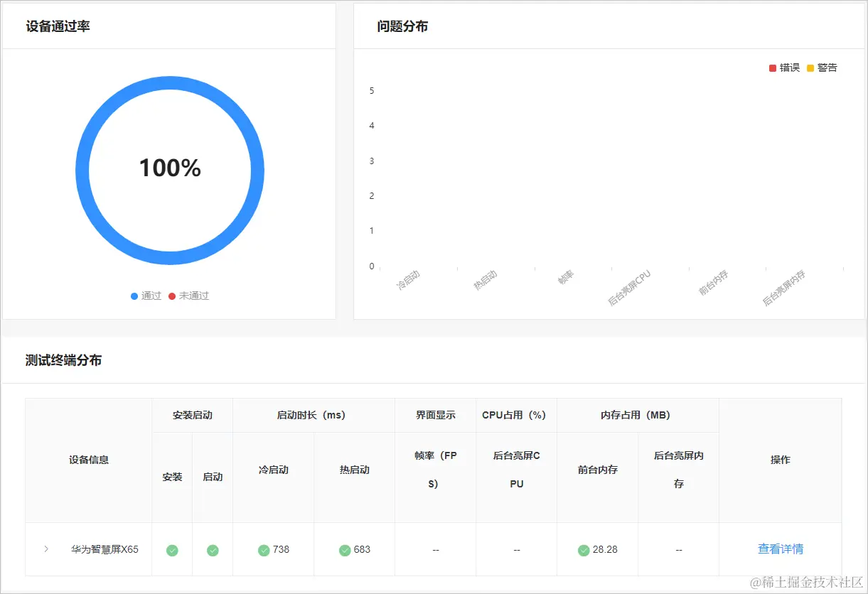Expand the 华为智慧屏X65 device row
This screenshot has width=868, height=594.
pyautogui.click(x=46, y=549)
